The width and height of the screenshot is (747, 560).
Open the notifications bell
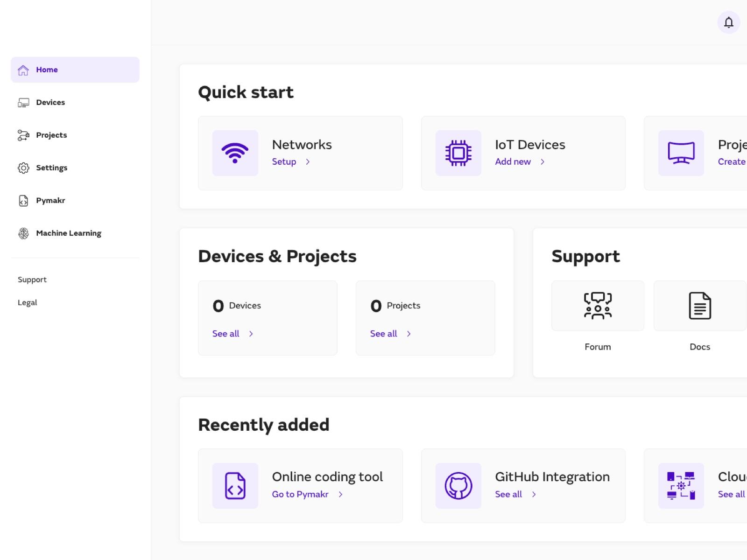[728, 22]
